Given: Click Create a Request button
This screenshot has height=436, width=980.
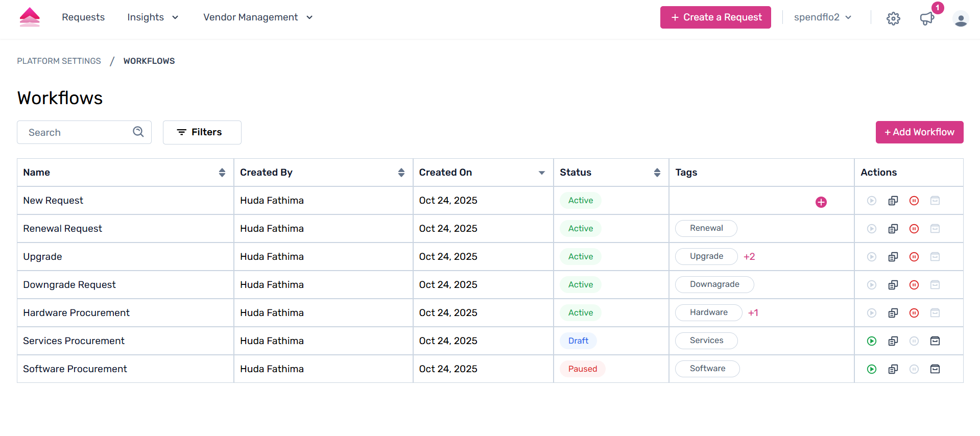Looking at the screenshot, I should pos(715,17).
